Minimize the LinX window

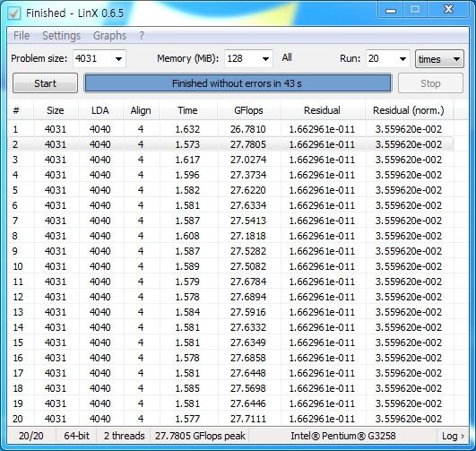[391, 10]
